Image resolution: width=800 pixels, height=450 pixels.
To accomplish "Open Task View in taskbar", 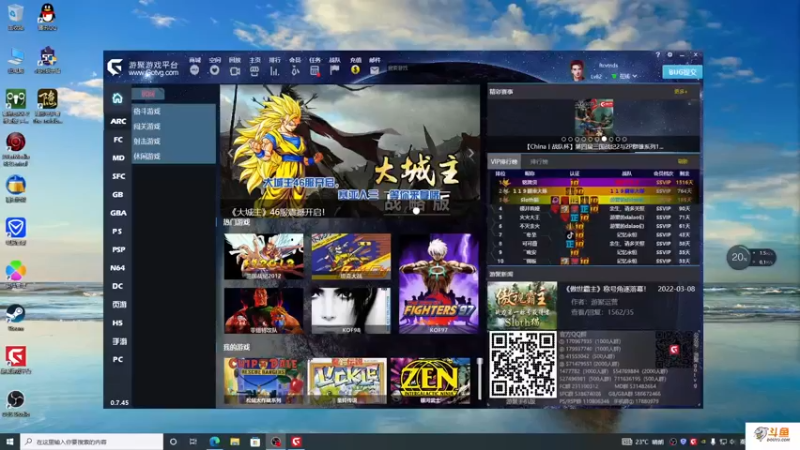I will pos(193,442).
